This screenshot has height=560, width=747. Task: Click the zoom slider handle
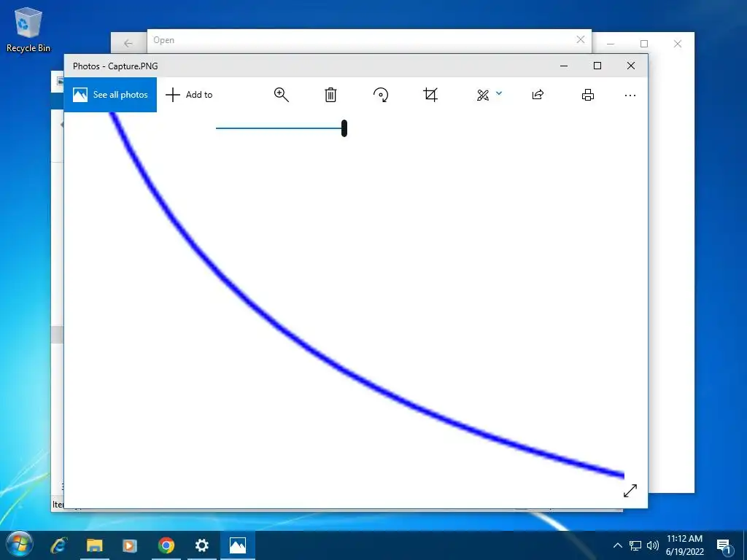click(x=344, y=128)
